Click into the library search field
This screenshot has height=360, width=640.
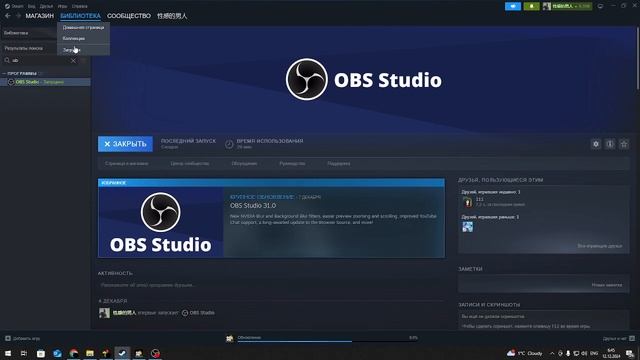point(40,60)
